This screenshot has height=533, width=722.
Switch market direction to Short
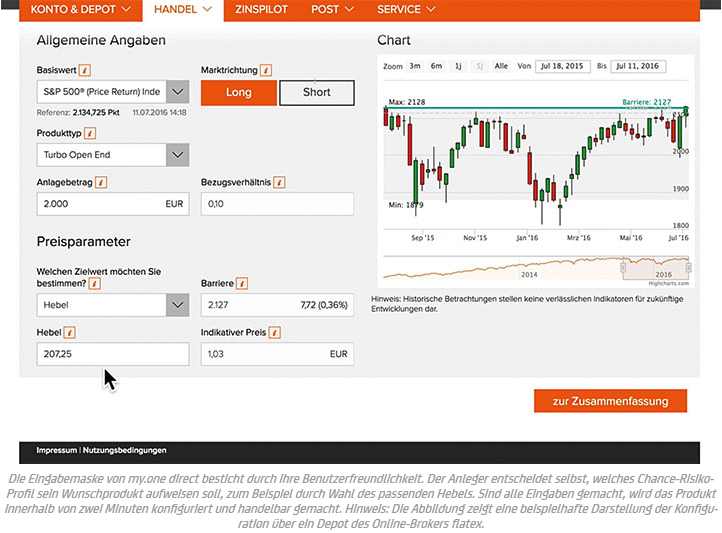(x=316, y=93)
